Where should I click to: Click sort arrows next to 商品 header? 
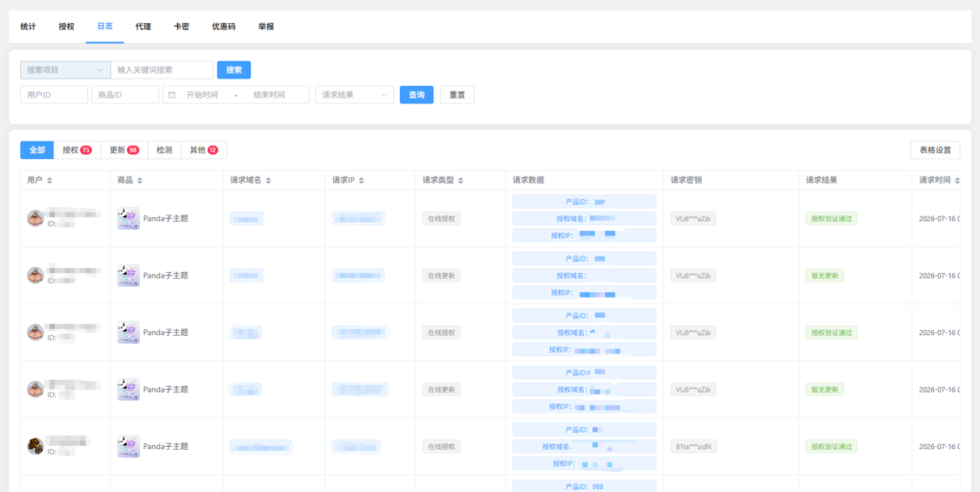(x=140, y=181)
